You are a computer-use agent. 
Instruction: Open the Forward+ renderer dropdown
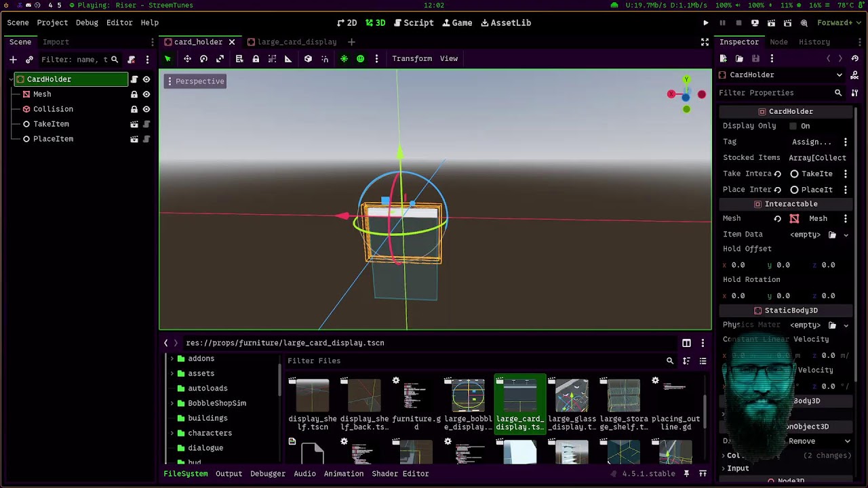click(839, 23)
